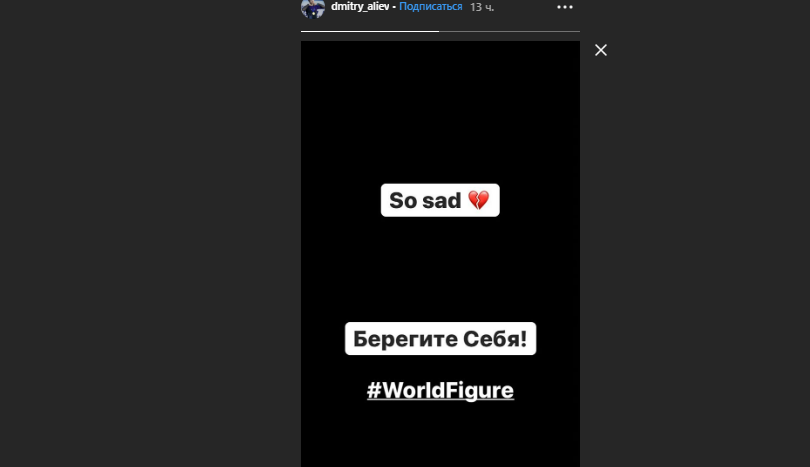Click the grey unfilled part of story progress bar

[x=509, y=31]
